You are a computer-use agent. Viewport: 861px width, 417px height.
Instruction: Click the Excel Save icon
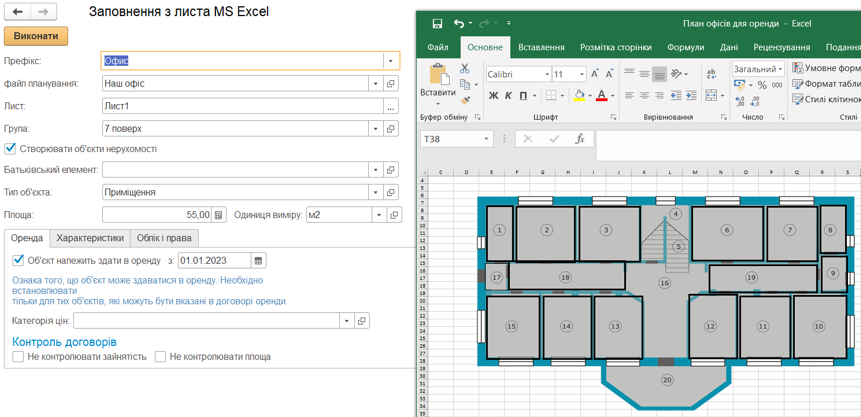[438, 24]
